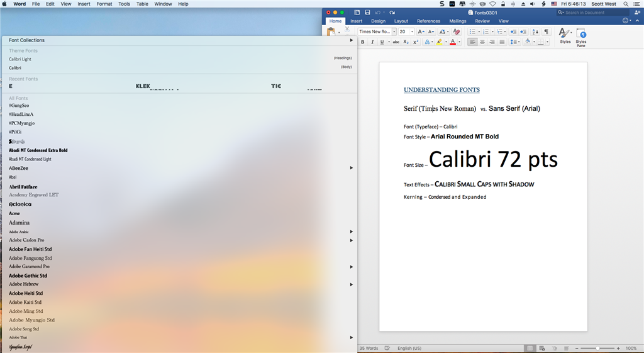Switch to Print Layout view in status bar
This screenshot has width=644, height=353.
(530, 348)
